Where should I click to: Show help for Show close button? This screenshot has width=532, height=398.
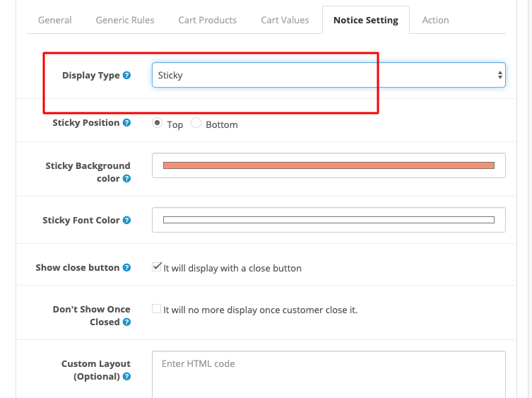point(126,268)
